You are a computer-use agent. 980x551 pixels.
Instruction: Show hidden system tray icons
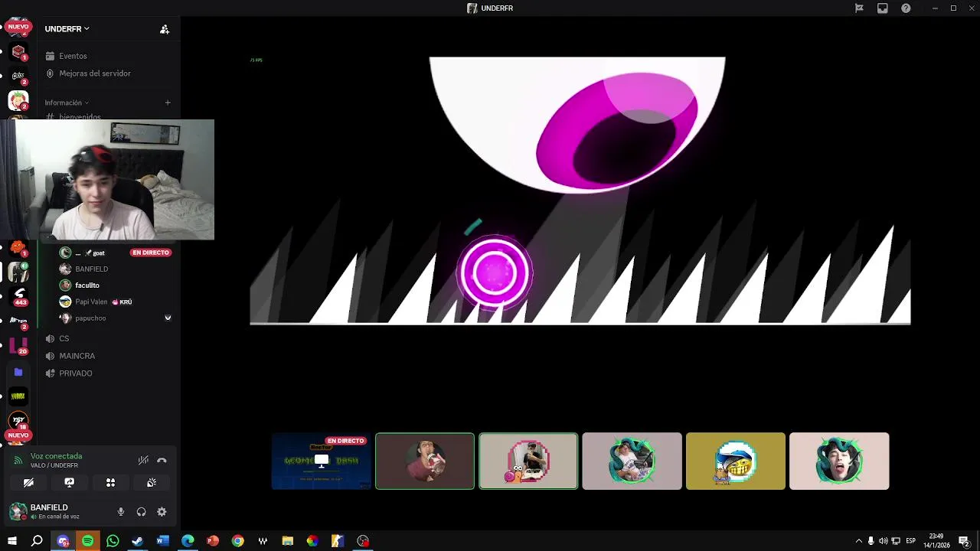(x=859, y=541)
